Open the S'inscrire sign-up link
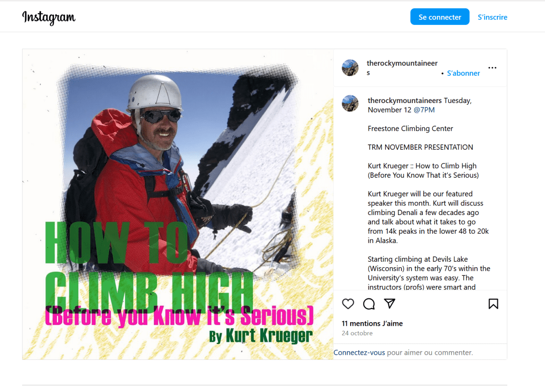 (x=492, y=17)
